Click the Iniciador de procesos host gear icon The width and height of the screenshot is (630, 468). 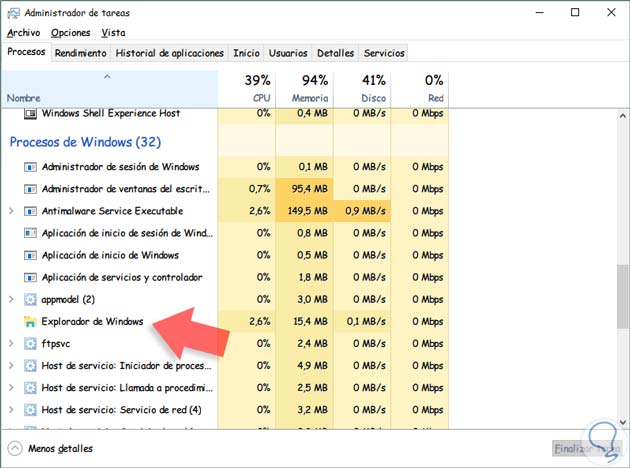(x=30, y=366)
